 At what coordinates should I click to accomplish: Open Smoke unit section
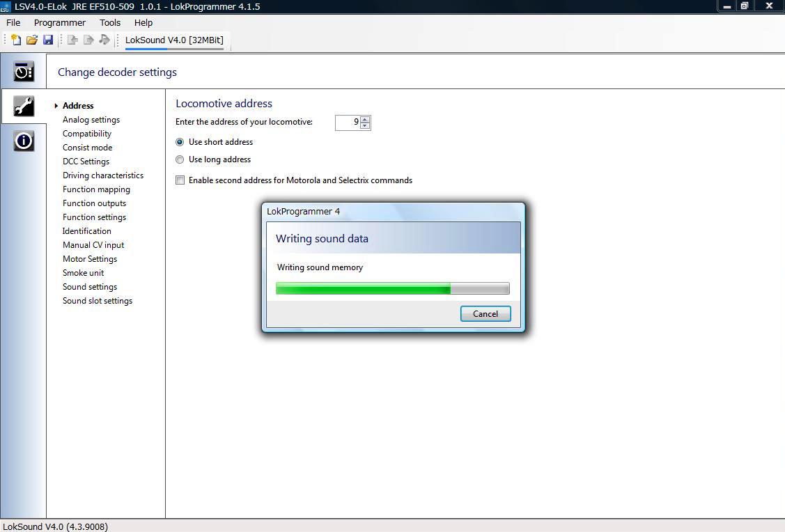[x=84, y=273]
